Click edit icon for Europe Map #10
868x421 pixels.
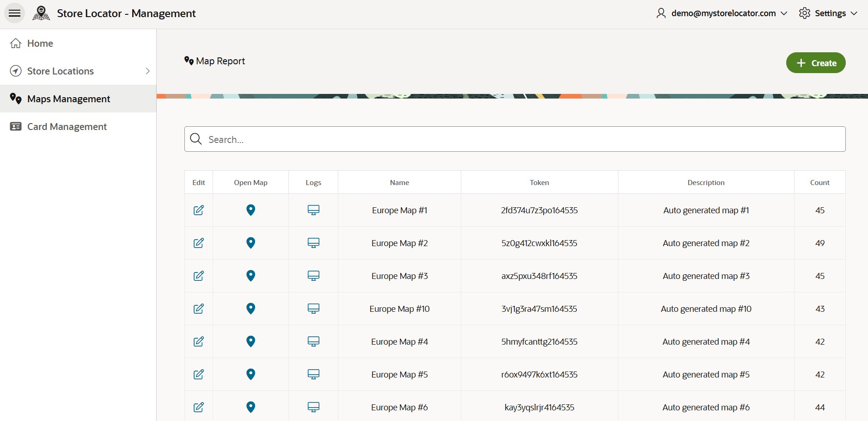(199, 309)
